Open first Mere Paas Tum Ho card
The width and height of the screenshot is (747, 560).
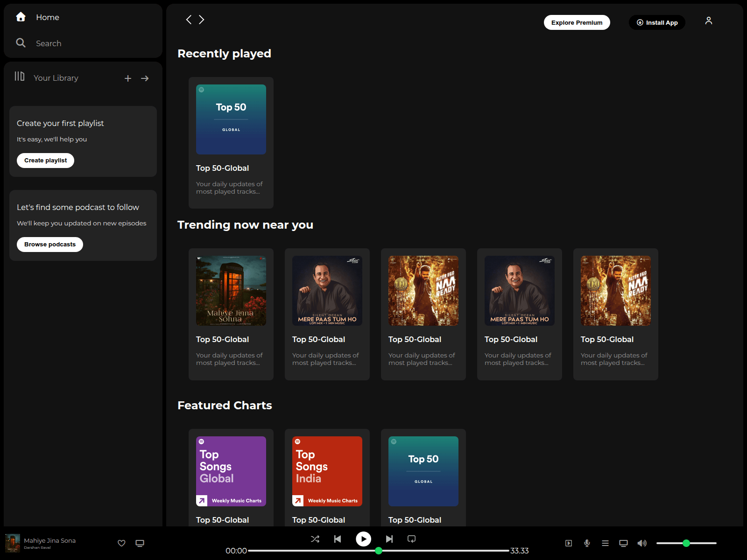[327, 314]
